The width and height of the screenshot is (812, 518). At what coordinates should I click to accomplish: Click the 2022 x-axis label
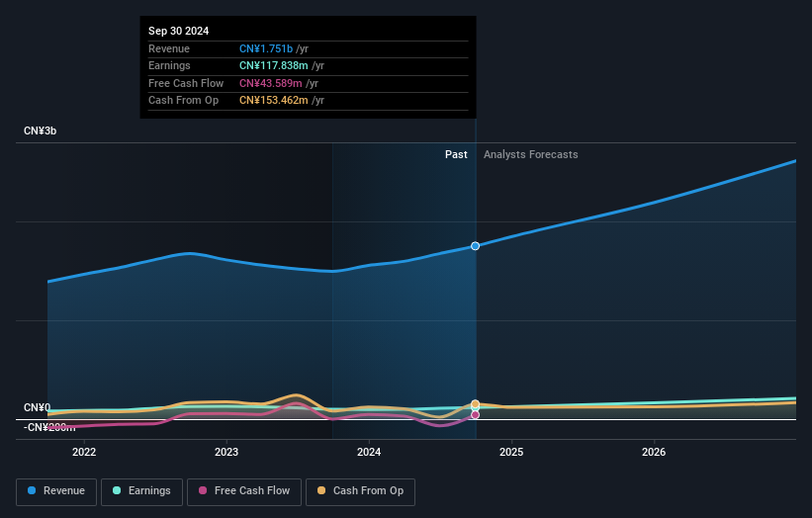click(x=84, y=452)
